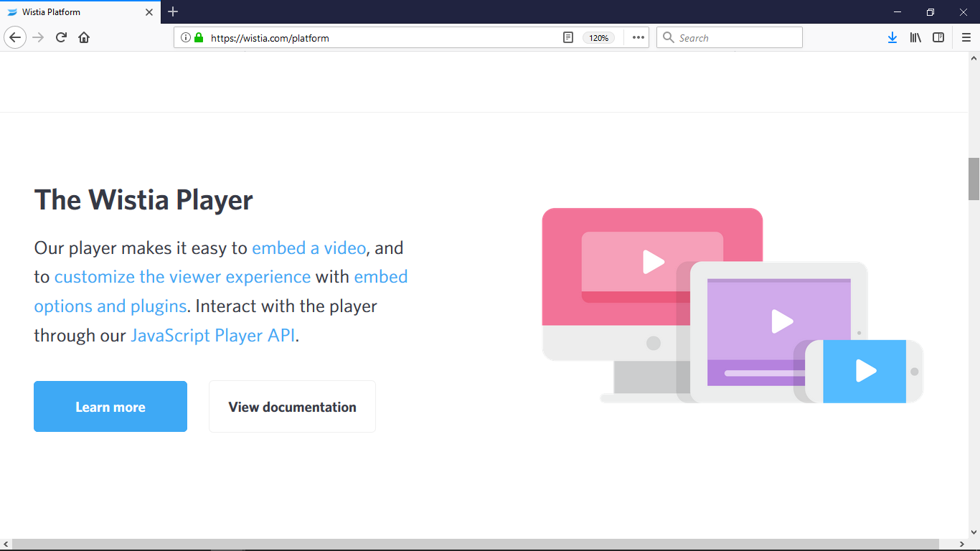Focus the browser Search field
Image resolution: width=980 pixels, height=551 pixels.
tap(729, 37)
